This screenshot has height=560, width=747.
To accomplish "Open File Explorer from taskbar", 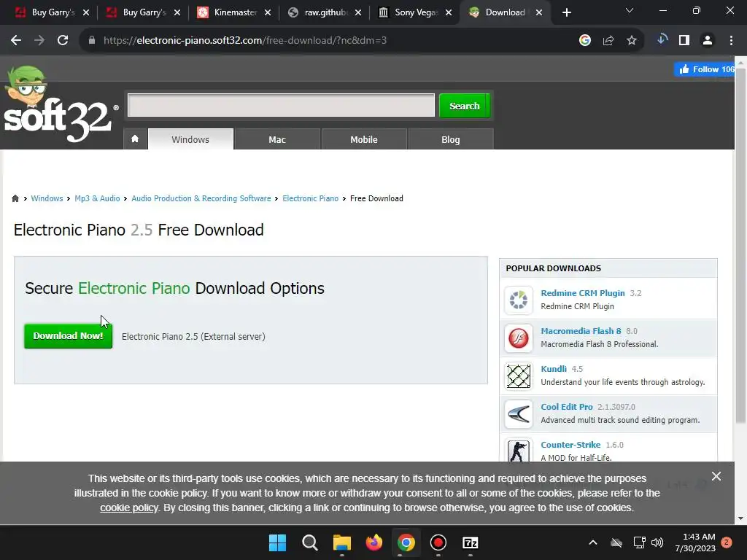I will tap(341, 542).
